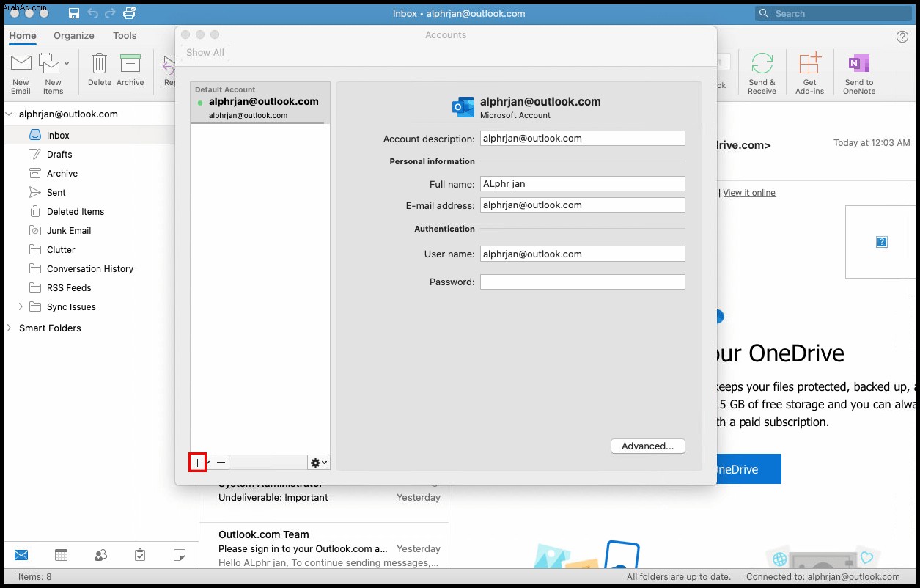The width and height of the screenshot is (920, 588).
Task: Click All folders are up to date status
Action: (679, 577)
